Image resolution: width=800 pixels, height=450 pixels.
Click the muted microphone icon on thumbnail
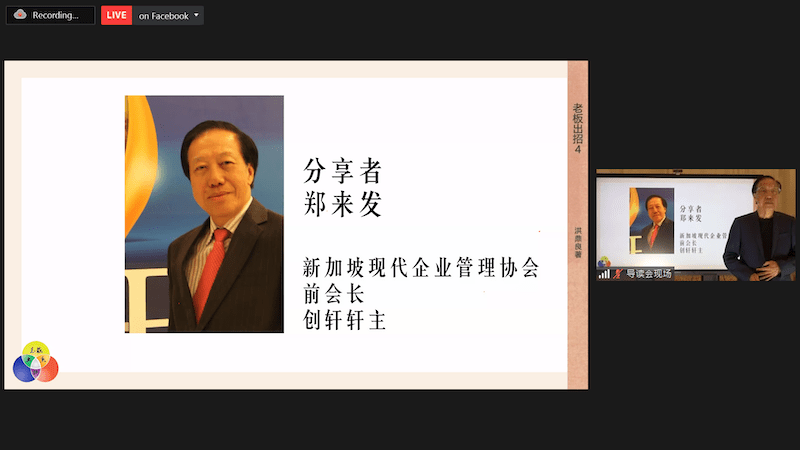pos(617,273)
